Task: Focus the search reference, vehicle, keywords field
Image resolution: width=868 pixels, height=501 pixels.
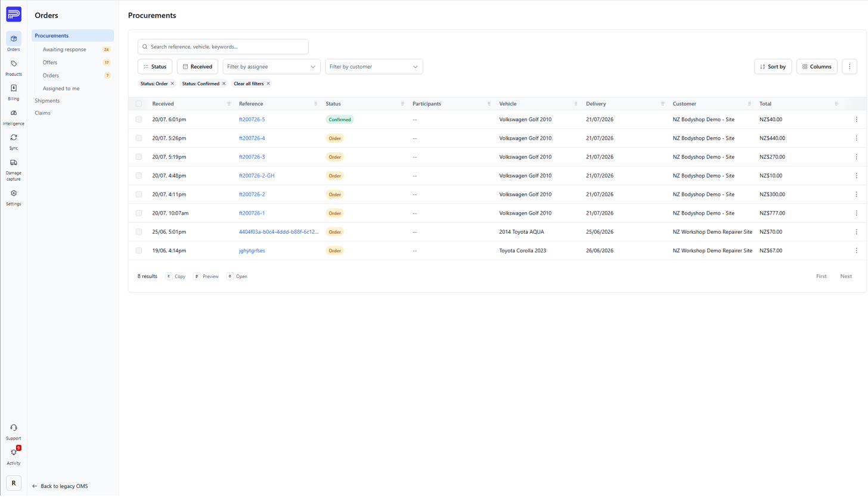Action: (223, 47)
